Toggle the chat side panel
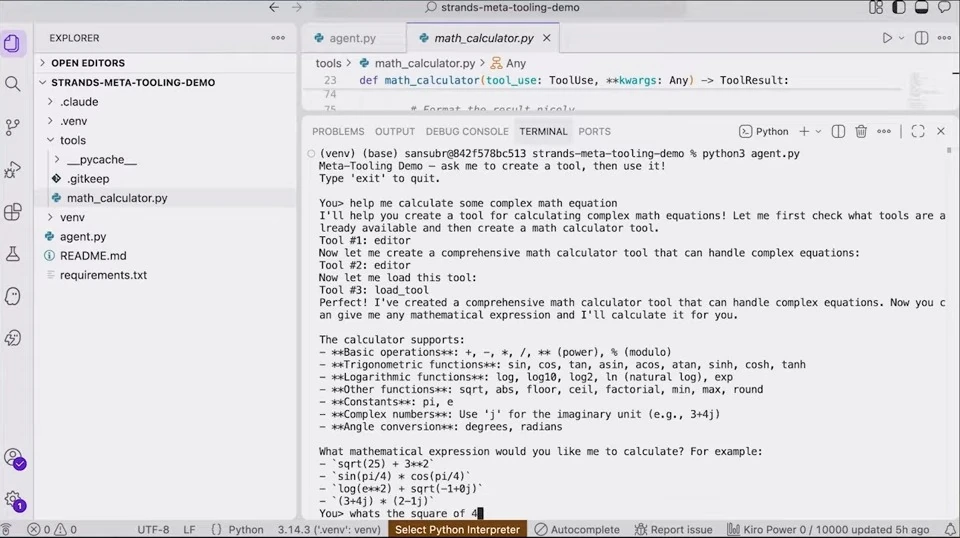The height and width of the screenshot is (538, 960). pyautogui.click(x=944, y=7)
